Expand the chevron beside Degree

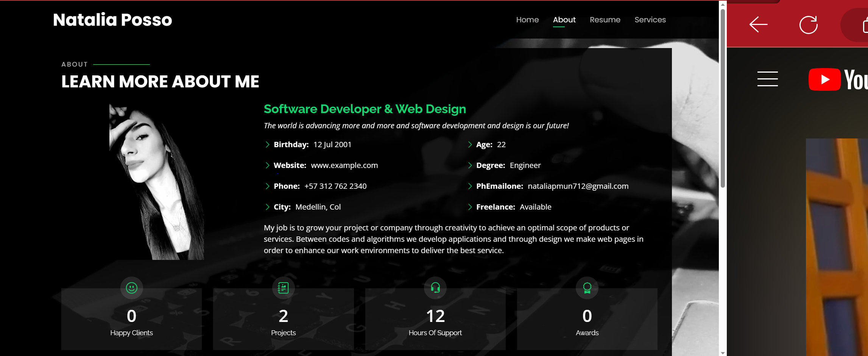click(x=470, y=165)
